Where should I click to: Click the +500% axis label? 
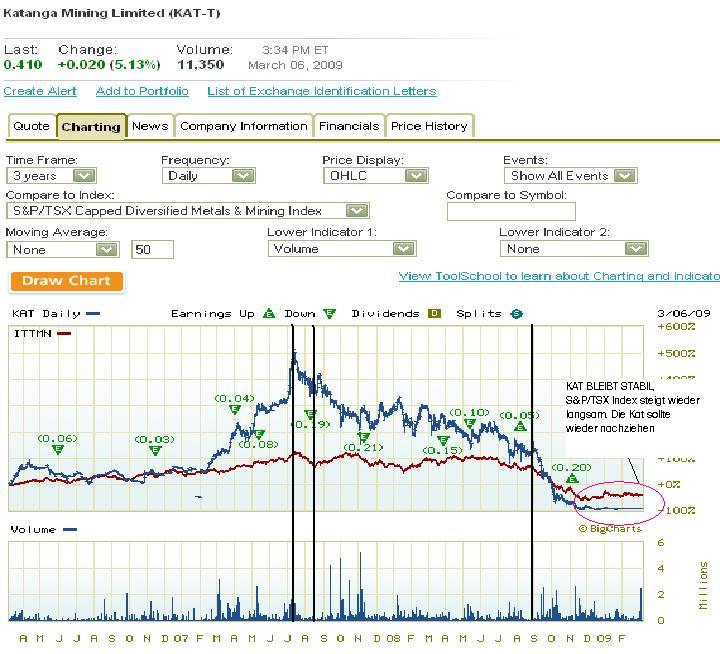coord(676,353)
